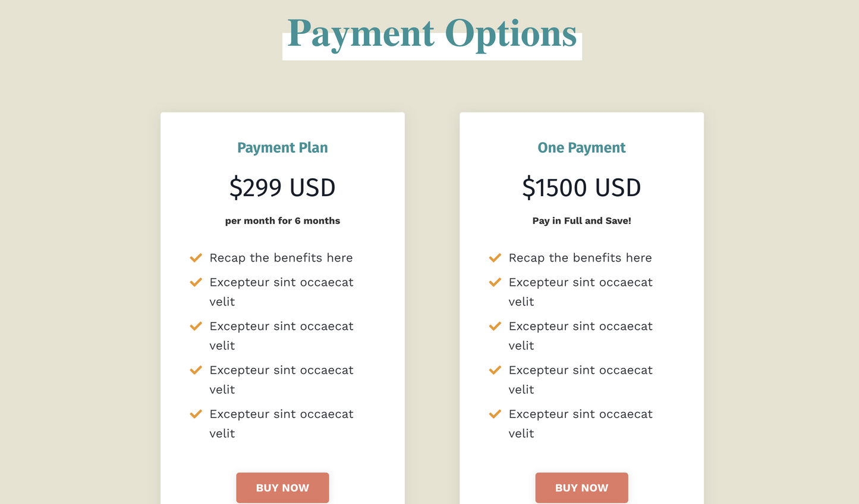This screenshot has height=504, width=859.
Task: Select the Payment Plan card title
Action: click(x=282, y=147)
